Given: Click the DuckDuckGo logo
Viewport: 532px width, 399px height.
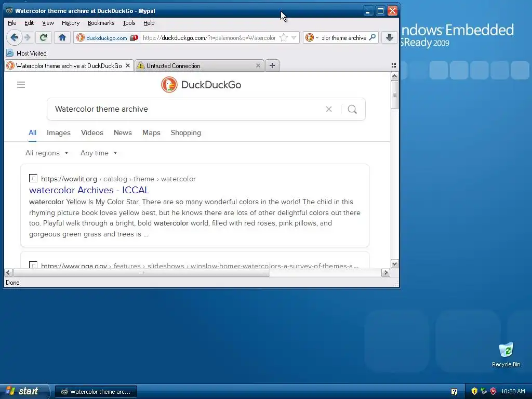Looking at the screenshot, I should coord(201,85).
